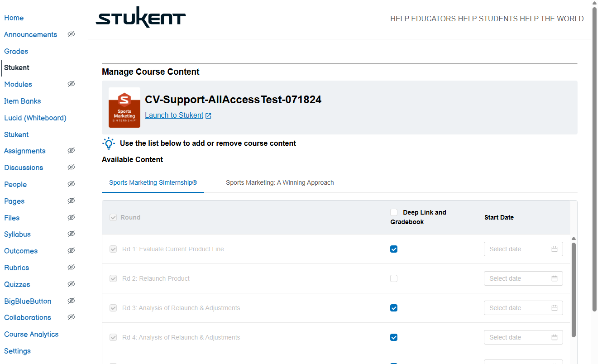Click the hidden-eye icon beside Files
The image size is (602, 364).
coord(71,217)
